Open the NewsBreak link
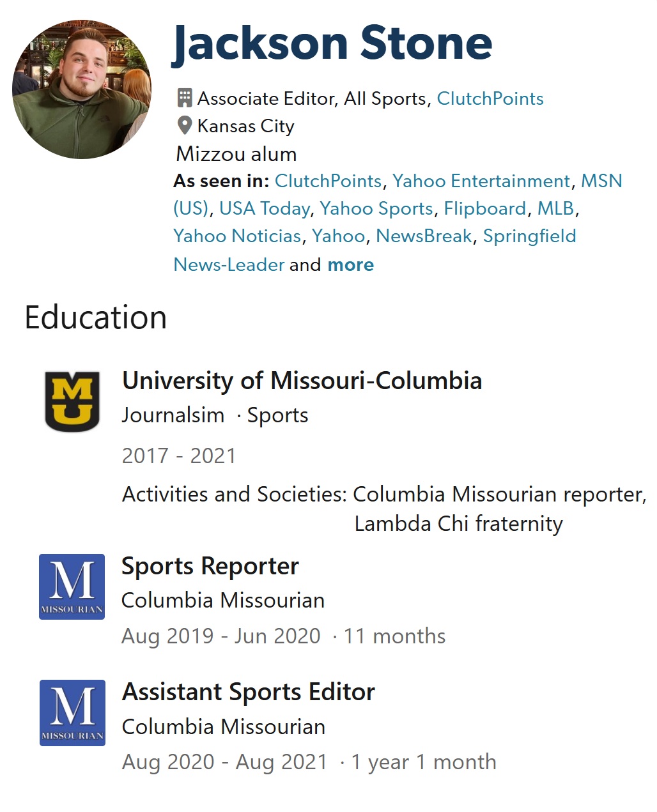This screenshot has width=657, height=812. click(424, 236)
